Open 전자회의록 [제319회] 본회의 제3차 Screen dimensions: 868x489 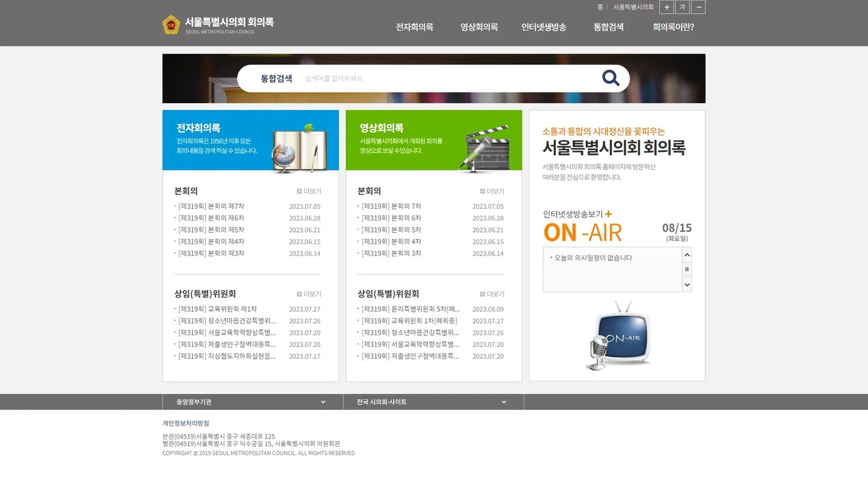coord(211,253)
